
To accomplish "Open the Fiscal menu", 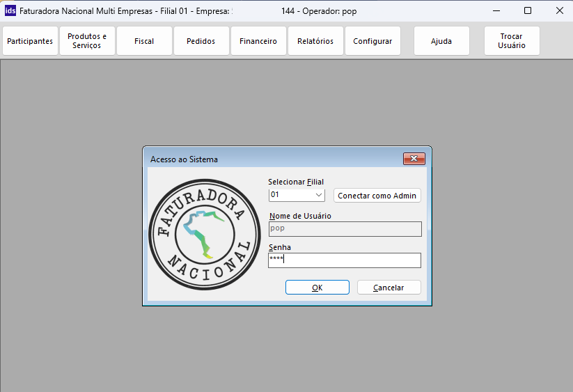I will 144,41.
